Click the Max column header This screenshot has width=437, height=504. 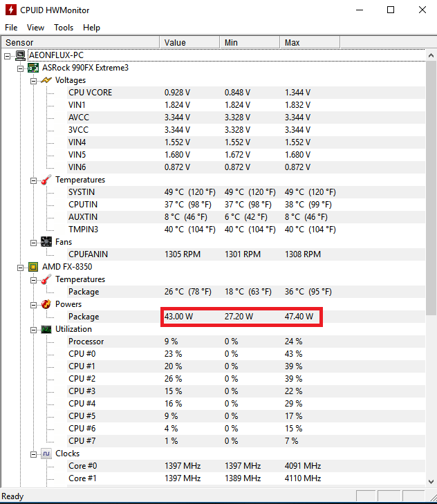pos(310,42)
